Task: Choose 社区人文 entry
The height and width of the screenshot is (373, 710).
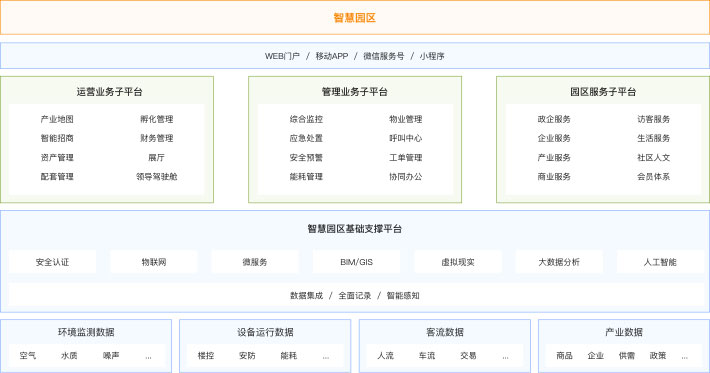Action: point(654,158)
